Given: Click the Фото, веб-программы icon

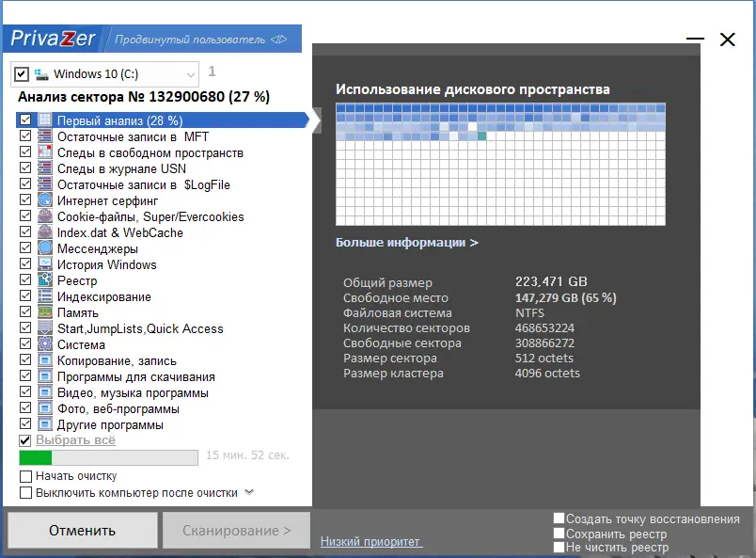Looking at the screenshot, I should tap(45, 407).
